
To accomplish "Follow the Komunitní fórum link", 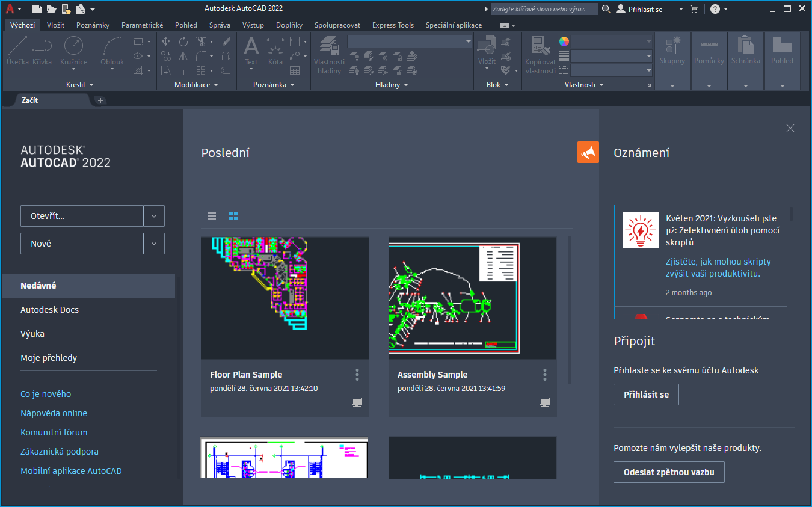I will 54,432.
